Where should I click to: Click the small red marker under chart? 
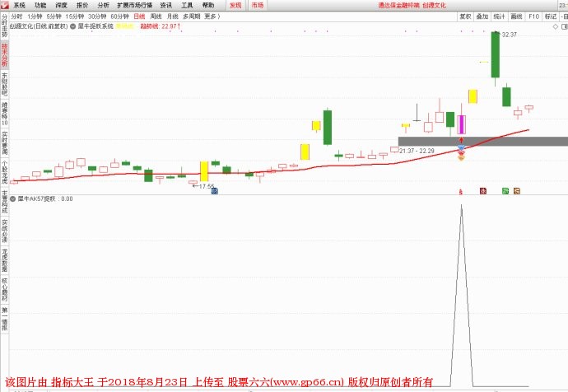(461, 191)
